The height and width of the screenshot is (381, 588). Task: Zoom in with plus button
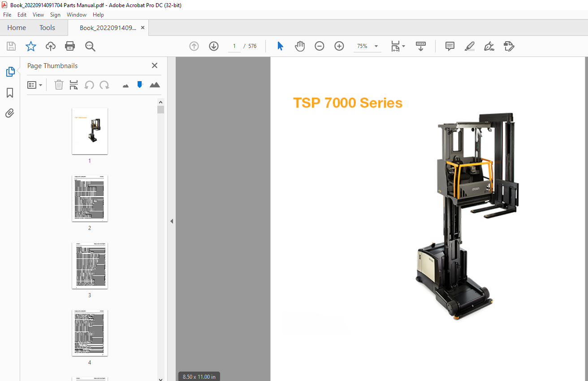point(339,46)
